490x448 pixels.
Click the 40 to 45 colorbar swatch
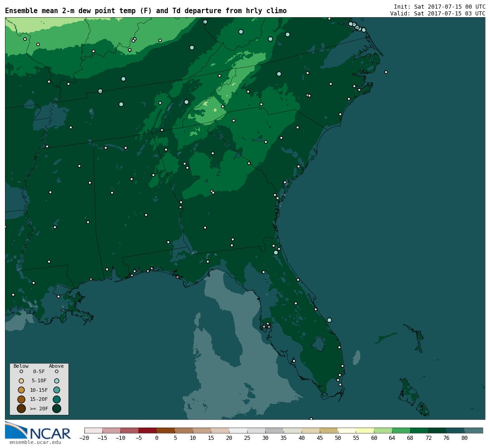[x=311, y=431]
